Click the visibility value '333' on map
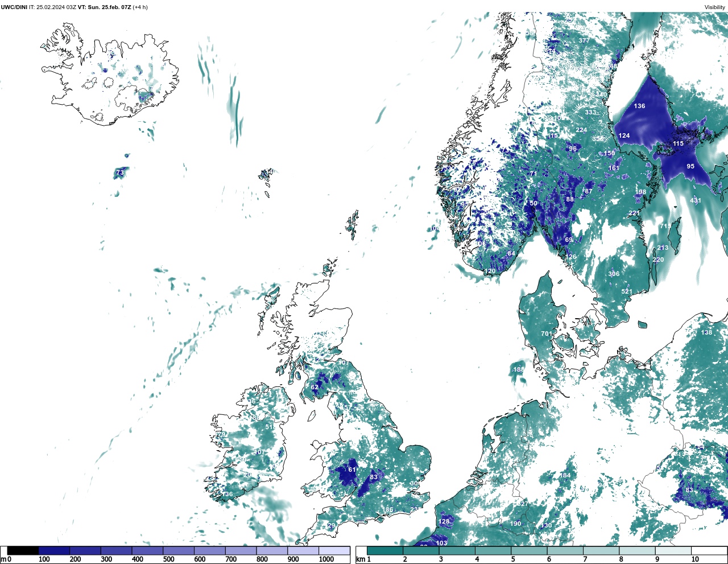The width and height of the screenshot is (728, 564). (590, 113)
